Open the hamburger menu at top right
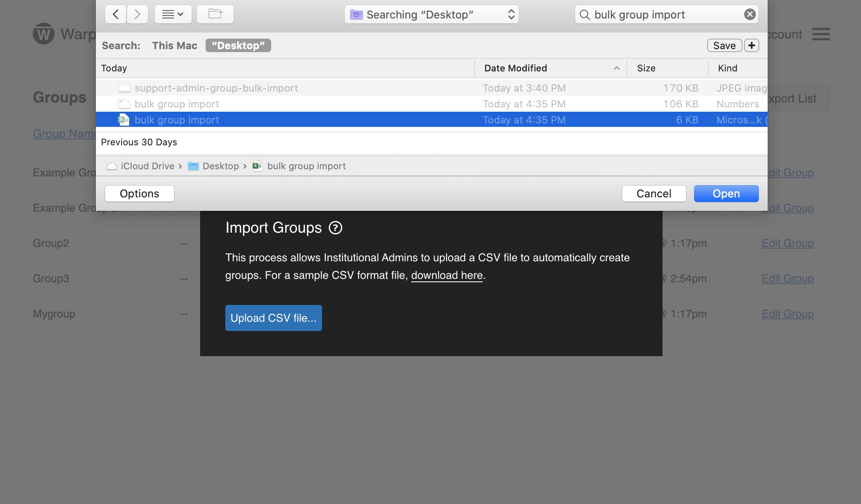861x504 pixels. pyautogui.click(x=821, y=34)
